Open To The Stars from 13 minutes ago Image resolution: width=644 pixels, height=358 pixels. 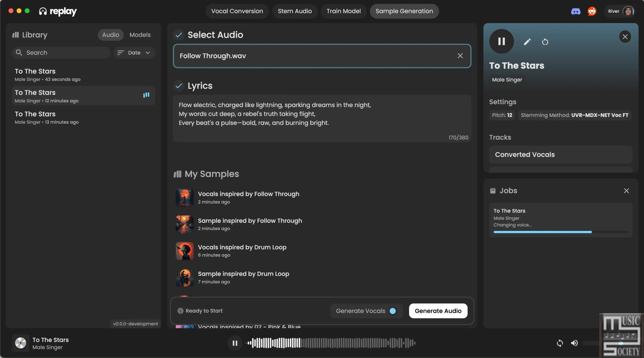(x=83, y=118)
